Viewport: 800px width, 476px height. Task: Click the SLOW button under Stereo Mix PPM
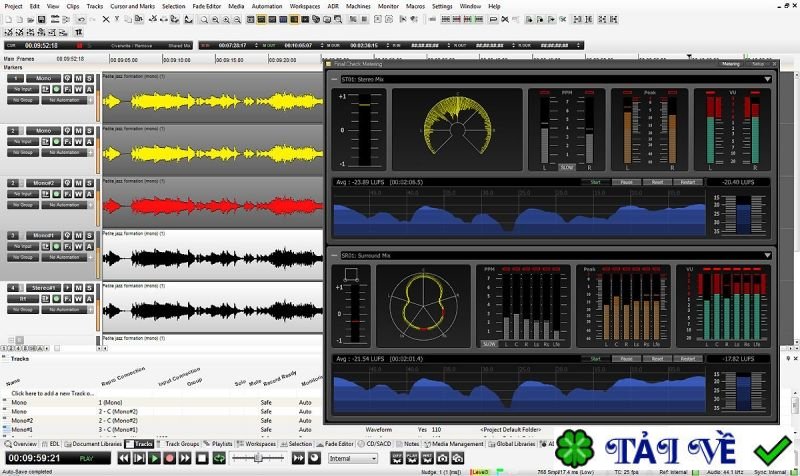click(566, 167)
